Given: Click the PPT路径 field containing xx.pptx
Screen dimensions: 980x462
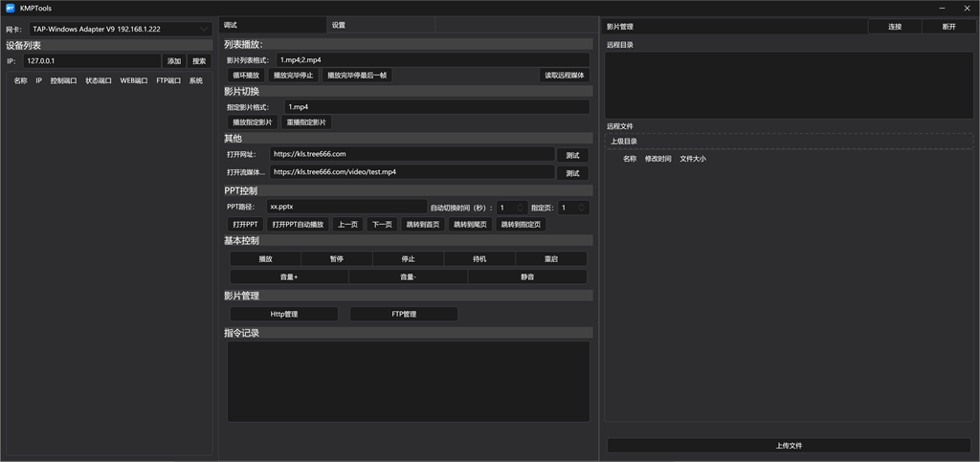Looking at the screenshot, I should click(346, 207).
